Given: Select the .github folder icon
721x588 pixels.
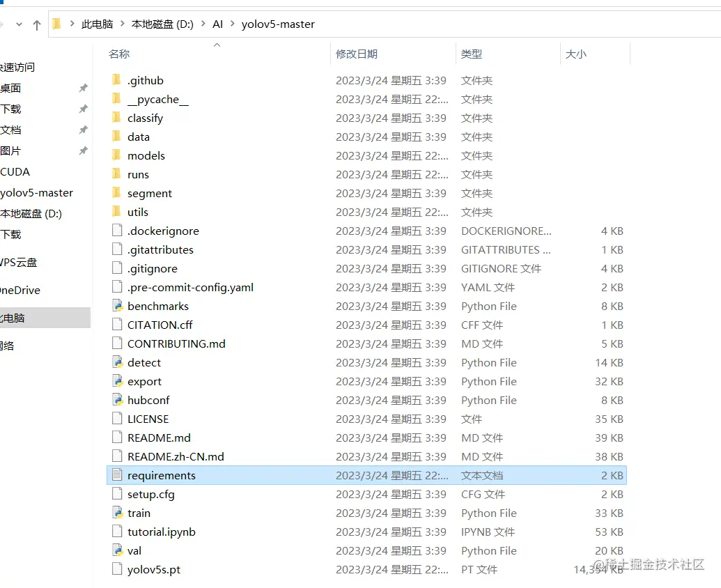Looking at the screenshot, I should pyautogui.click(x=117, y=80).
